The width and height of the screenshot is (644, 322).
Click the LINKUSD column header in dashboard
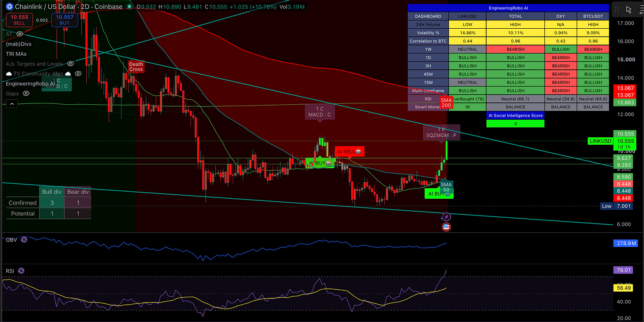click(468, 16)
